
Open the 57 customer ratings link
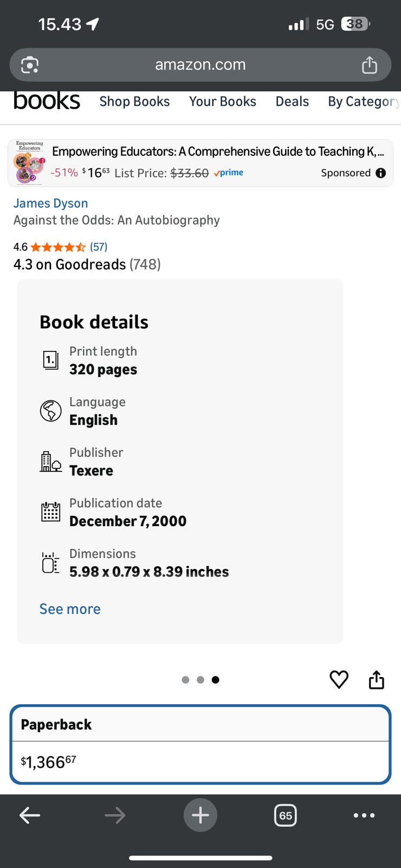pyautogui.click(x=99, y=247)
